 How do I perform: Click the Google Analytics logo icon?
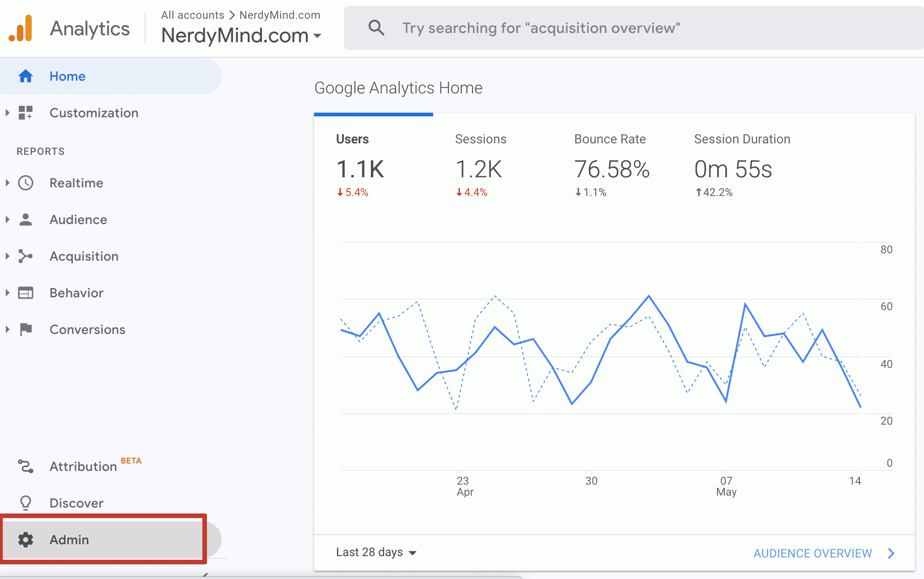point(21,28)
